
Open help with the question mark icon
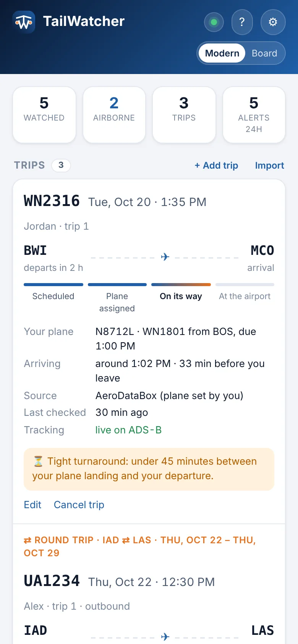pyautogui.click(x=242, y=22)
